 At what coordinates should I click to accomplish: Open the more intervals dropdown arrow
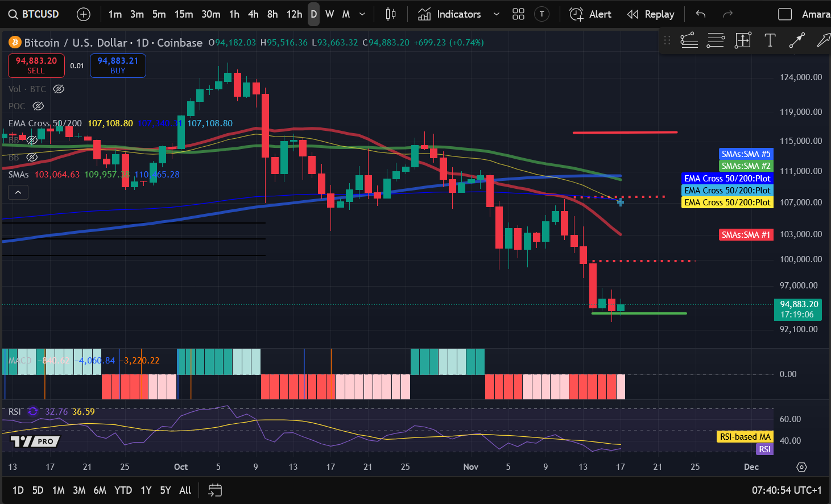point(362,14)
